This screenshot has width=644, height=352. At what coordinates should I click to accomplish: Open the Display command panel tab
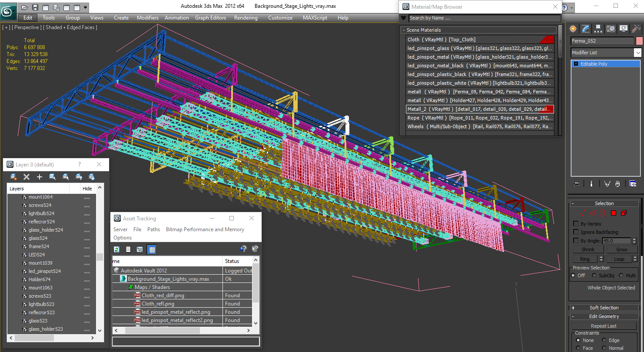coord(624,29)
